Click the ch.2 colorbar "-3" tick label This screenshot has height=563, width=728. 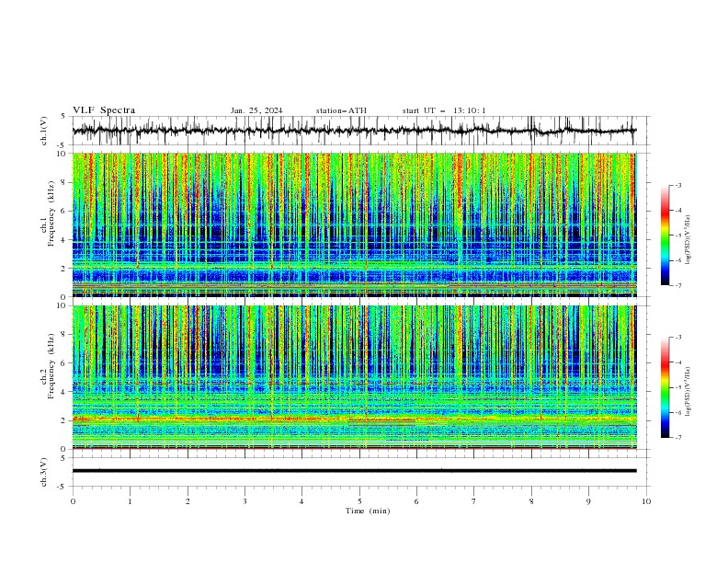pyautogui.click(x=678, y=338)
